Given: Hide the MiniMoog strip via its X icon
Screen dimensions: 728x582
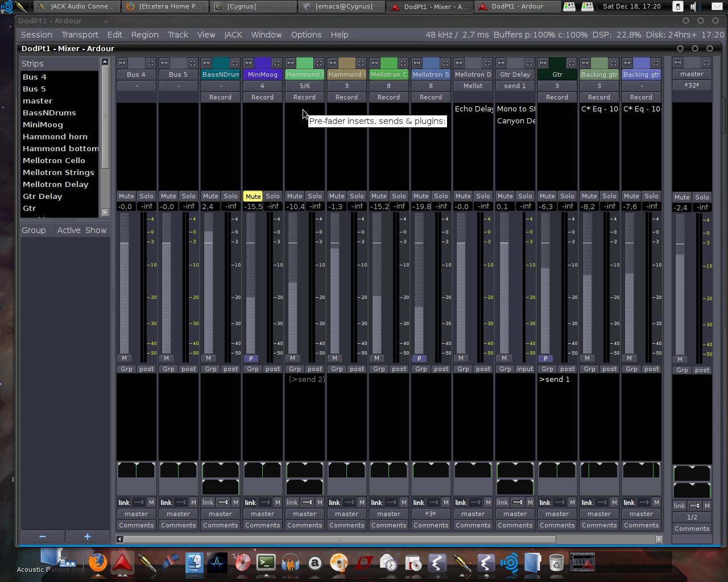Looking at the screenshot, I should [276, 63].
